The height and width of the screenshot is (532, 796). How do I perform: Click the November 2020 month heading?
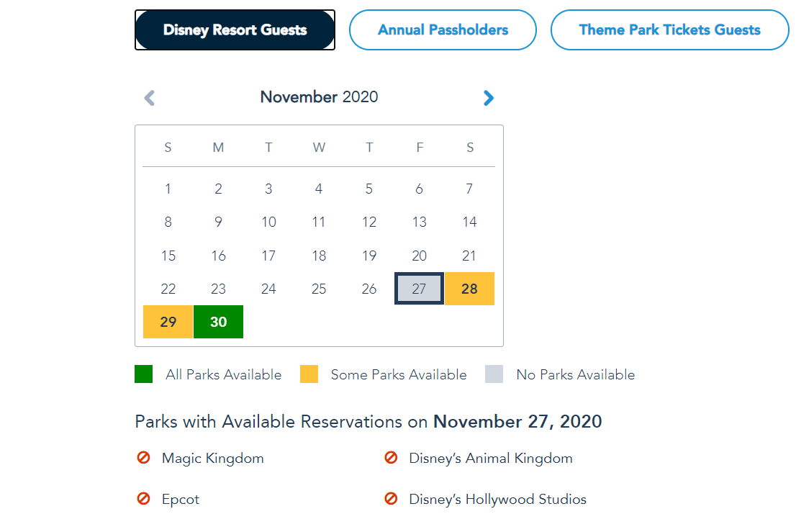319,97
